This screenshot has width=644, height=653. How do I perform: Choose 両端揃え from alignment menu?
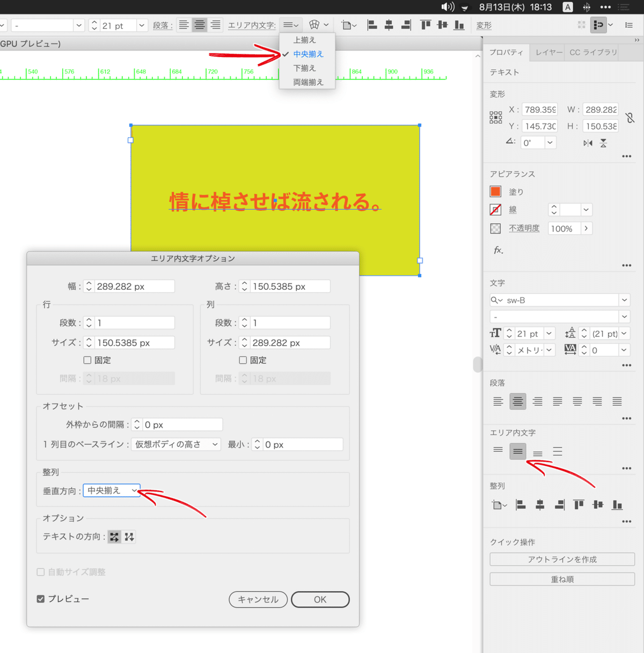click(308, 82)
